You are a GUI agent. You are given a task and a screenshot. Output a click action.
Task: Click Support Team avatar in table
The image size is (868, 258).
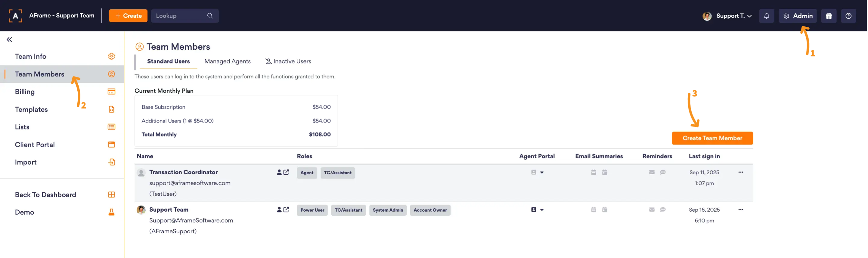click(x=141, y=210)
